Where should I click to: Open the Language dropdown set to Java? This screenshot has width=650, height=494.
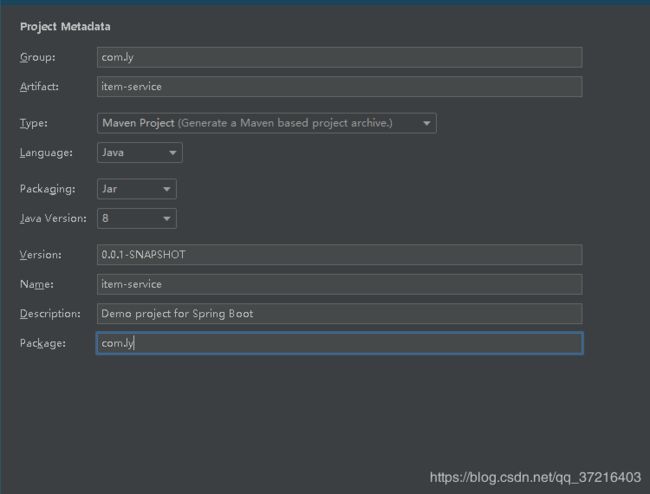pos(140,153)
